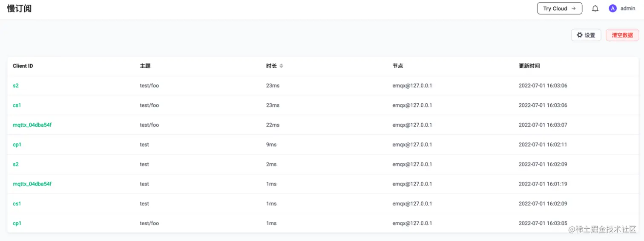This screenshot has height=241, width=644.
Task: Click the 慢订阅 page title
Action: coord(19,9)
